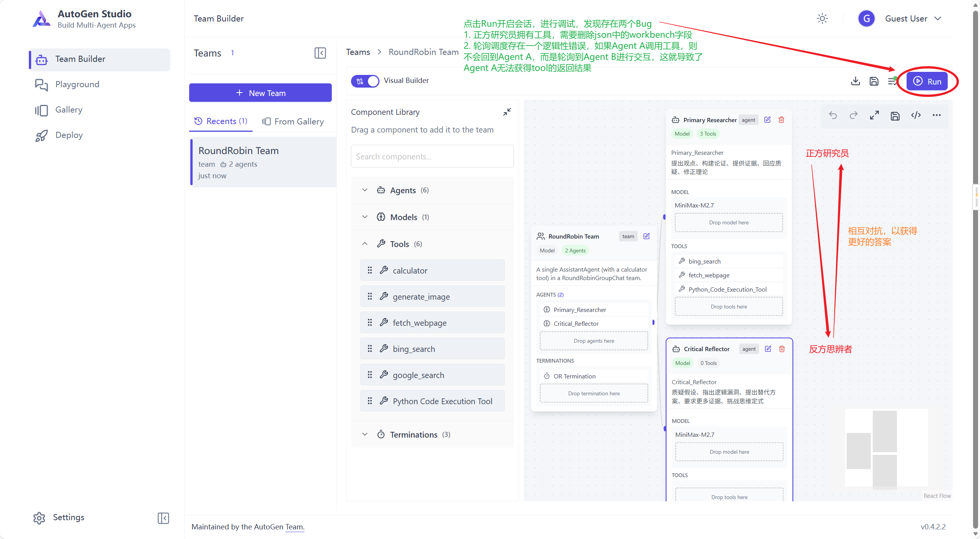This screenshot has height=539, width=980.
Task: Click the calculator tool drag handle
Action: point(370,270)
